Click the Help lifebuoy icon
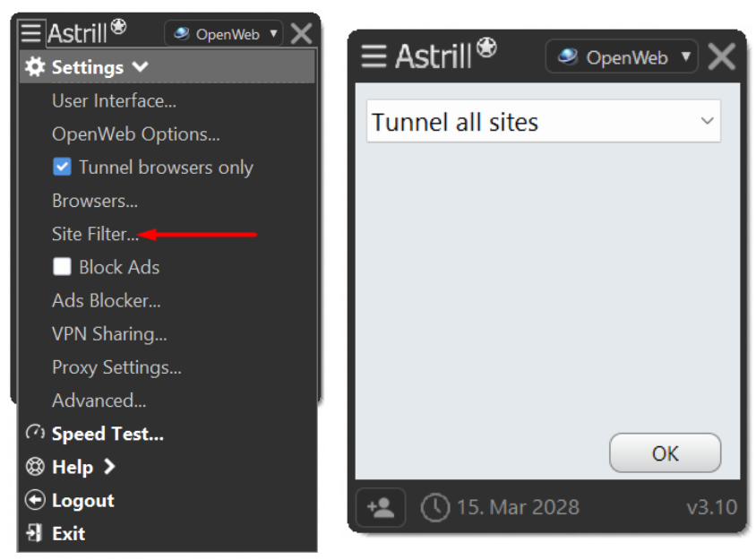756x560 pixels. coord(35,467)
